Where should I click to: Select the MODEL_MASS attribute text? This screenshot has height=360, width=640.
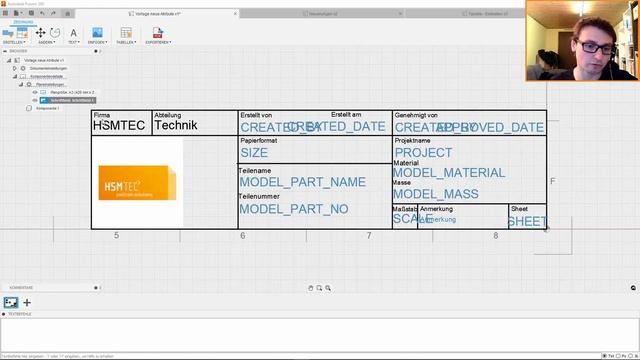tap(436, 194)
